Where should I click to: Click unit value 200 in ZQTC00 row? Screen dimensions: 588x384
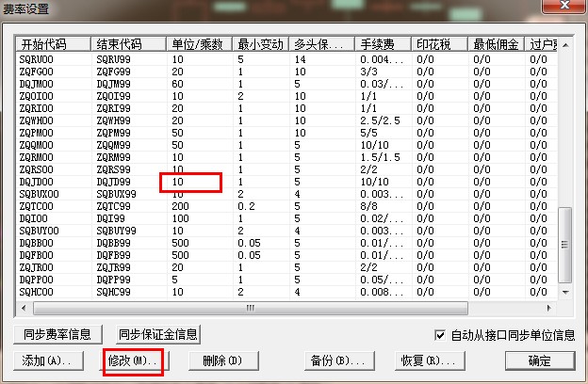tap(180, 206)
